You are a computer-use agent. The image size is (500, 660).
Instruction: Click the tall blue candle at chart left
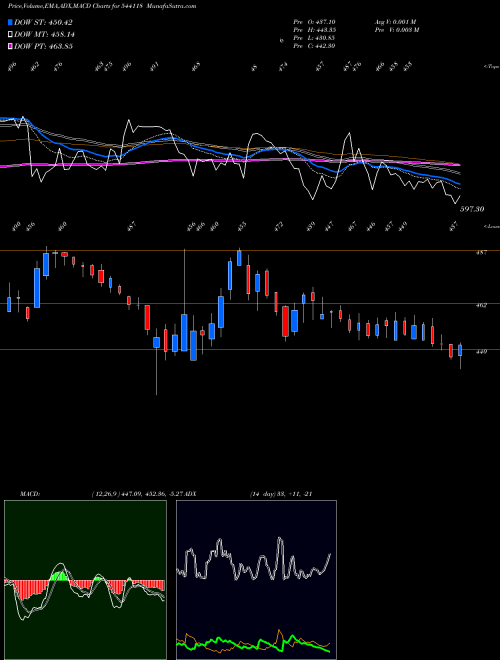[x=37, y=288]
